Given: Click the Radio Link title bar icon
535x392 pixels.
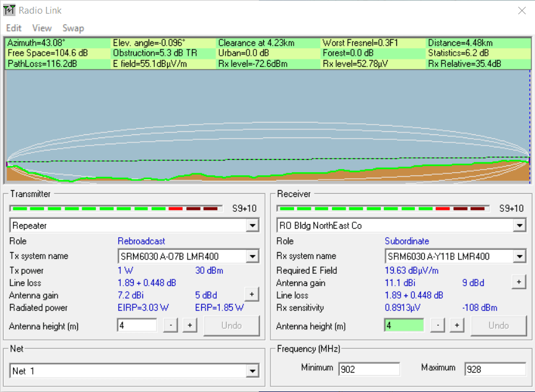Looking at the screenshot, I should [x=11, y=11].
